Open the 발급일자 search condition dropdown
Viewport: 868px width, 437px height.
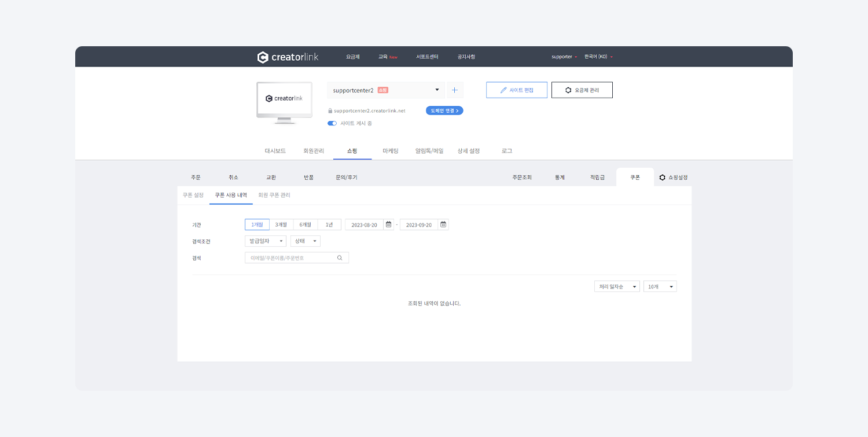pyautogui.click(x=266, y=241)
